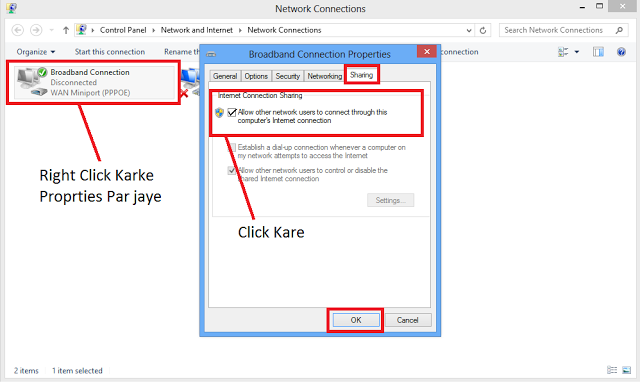Click the 'WAN Miniport (PPPOE)' text
This screenshot has width=640, height=383.
pyautogui.click(x=90, y=93)
